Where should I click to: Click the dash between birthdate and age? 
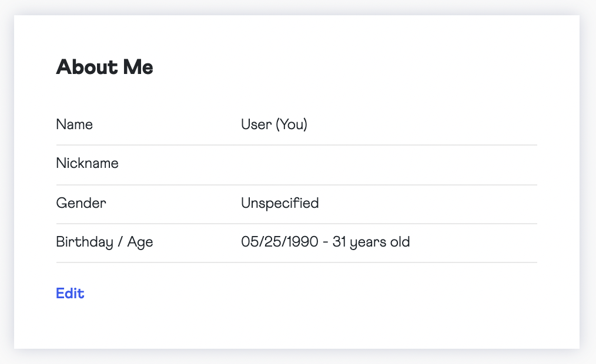(x=326, y=242)
